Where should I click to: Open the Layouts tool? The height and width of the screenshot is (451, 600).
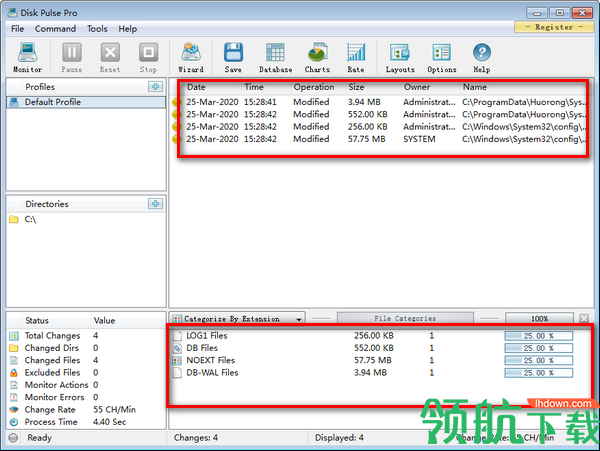click(400, 57)
